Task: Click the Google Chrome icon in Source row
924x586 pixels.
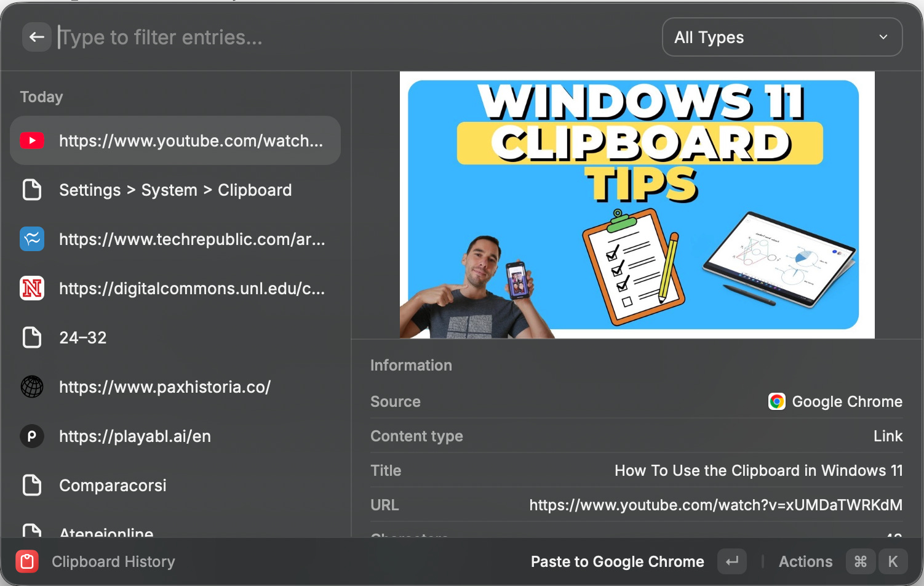Action: (x=777, y=401)
